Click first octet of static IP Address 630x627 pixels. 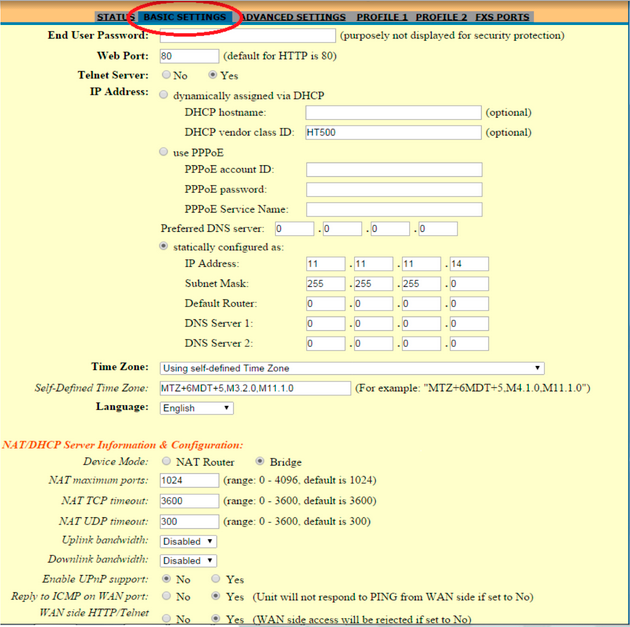tap(325, 264)
